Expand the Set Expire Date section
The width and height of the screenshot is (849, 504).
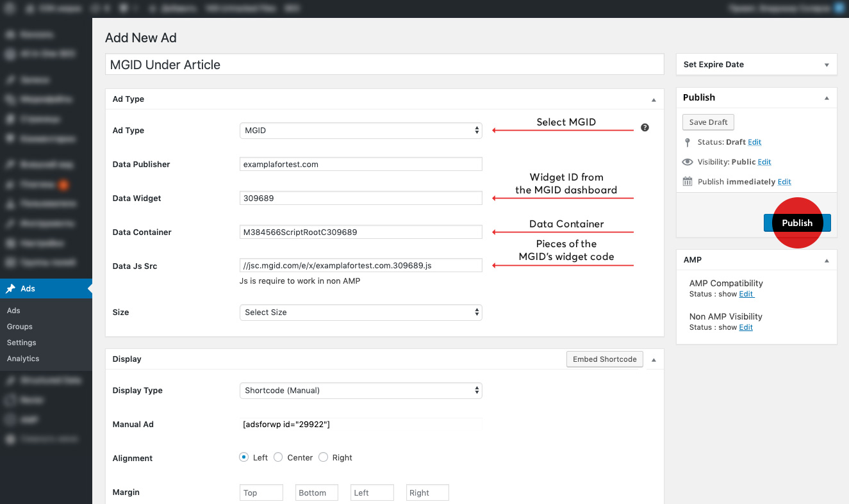825,64
